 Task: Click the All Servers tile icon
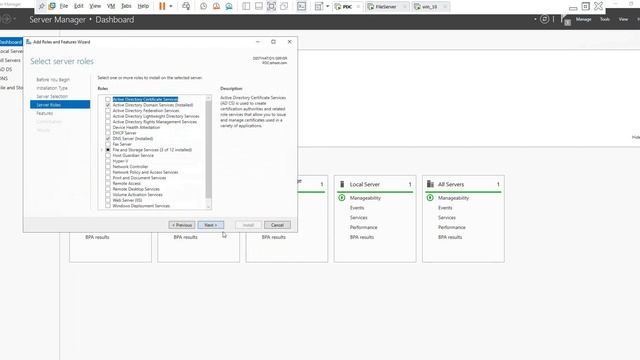point(430,184)
